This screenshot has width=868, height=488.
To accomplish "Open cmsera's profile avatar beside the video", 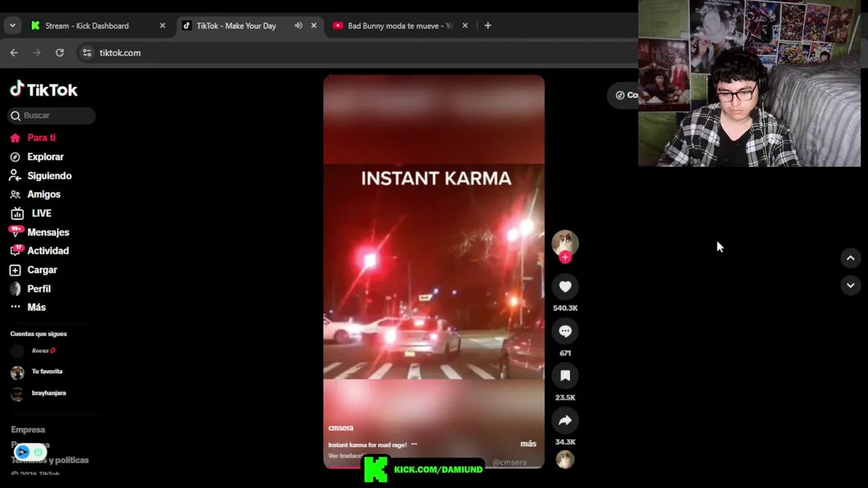I will 565,243.
